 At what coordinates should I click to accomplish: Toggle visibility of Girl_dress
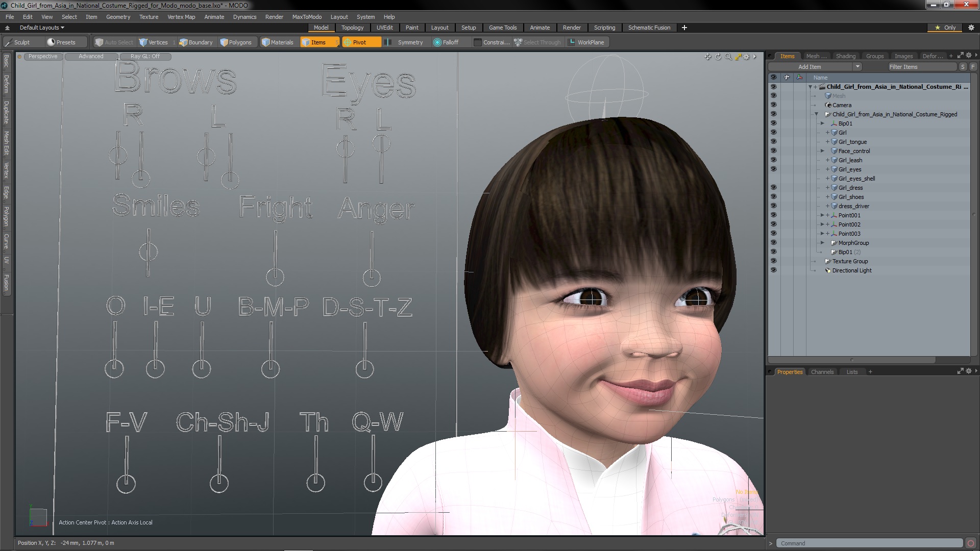point(773,188)
